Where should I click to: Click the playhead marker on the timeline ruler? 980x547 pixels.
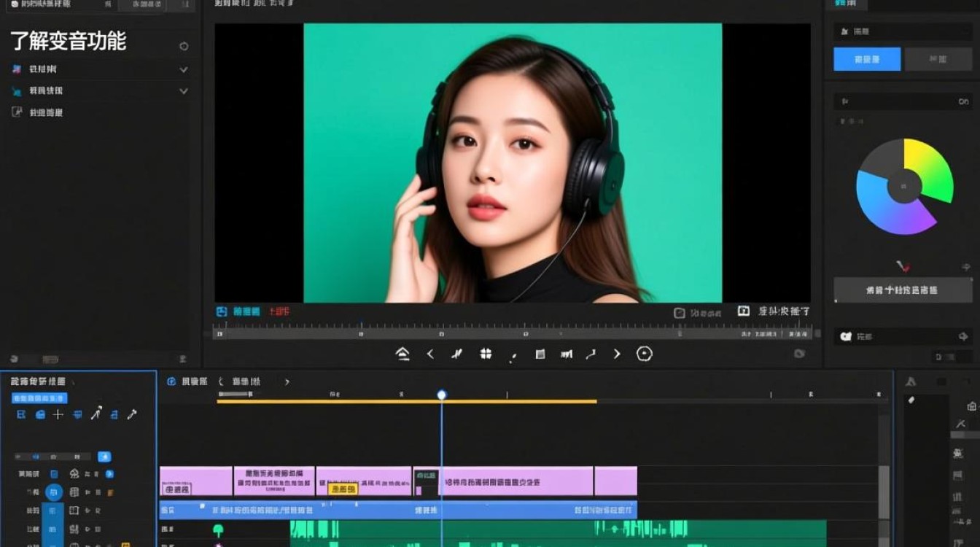coord(443,394)
